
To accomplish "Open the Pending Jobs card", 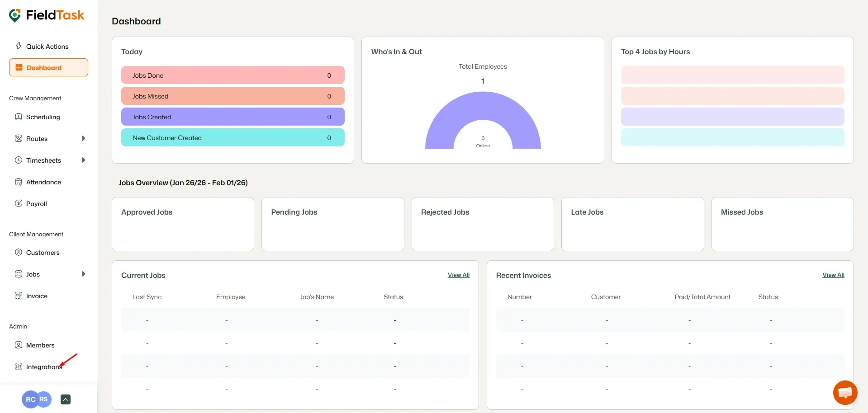I will 332,224.
